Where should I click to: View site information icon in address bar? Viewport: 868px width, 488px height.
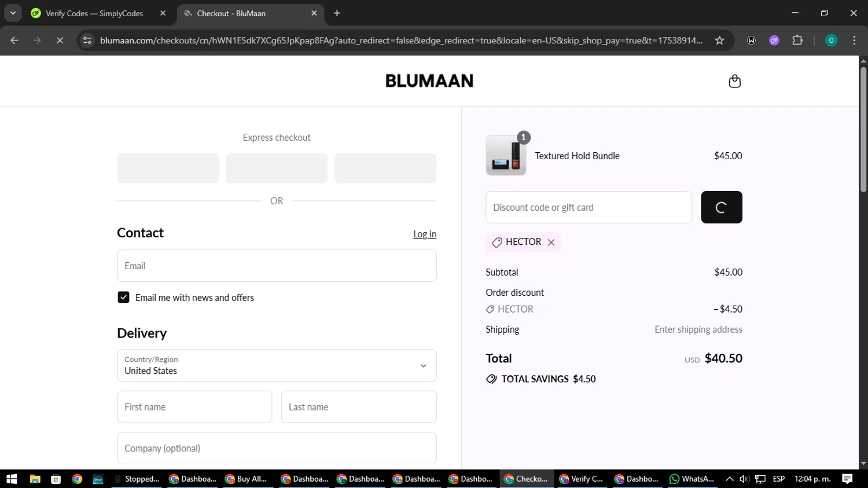(87, 41)
